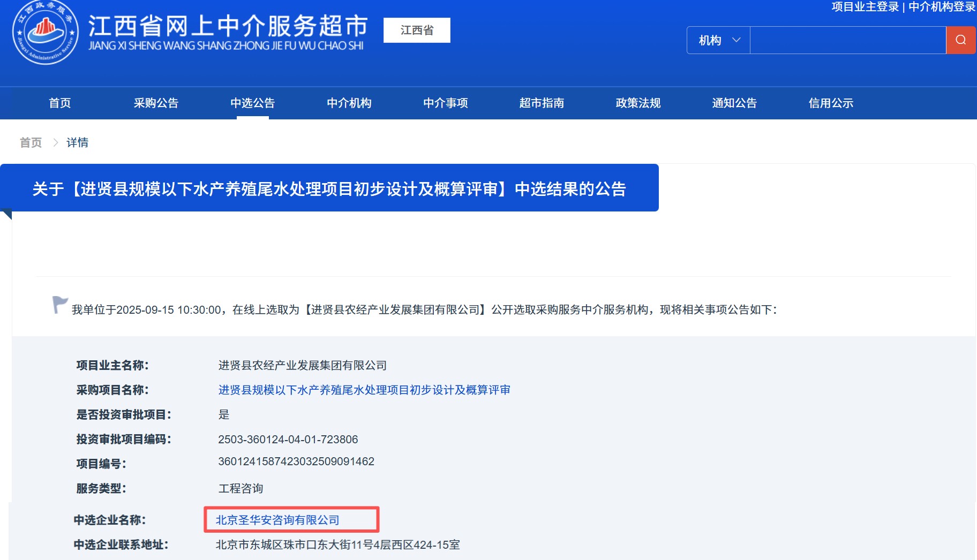Click the orange search magnifier icon
This screenshot has width=977, height=560.
tap(960, 40)
